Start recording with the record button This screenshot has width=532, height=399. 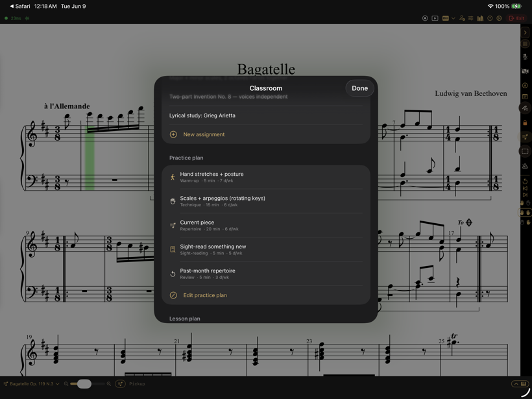[425, 18]
